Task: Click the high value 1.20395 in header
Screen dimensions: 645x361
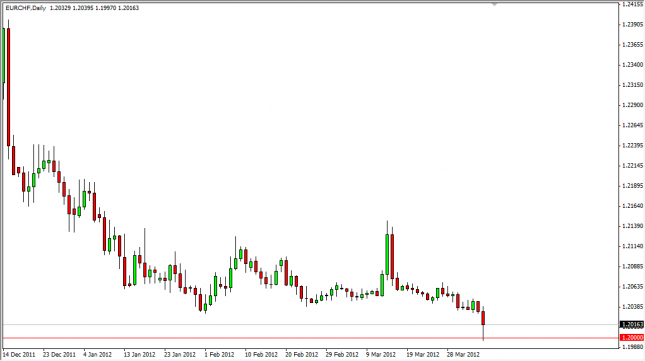Action: click(83, 8)
